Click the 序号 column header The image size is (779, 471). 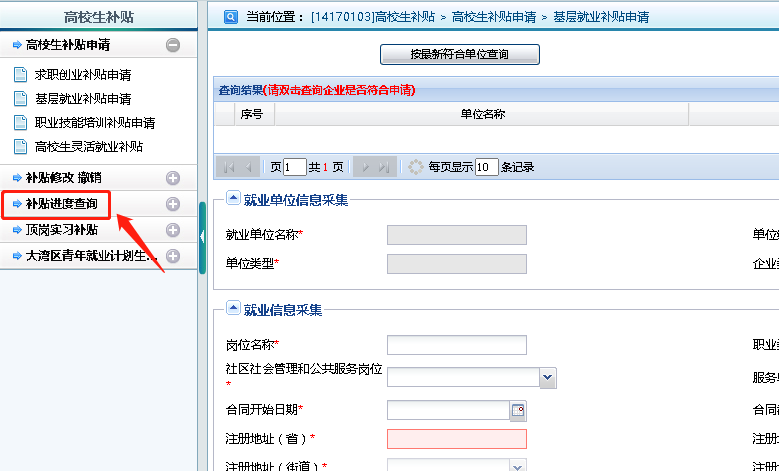point(254,114)
